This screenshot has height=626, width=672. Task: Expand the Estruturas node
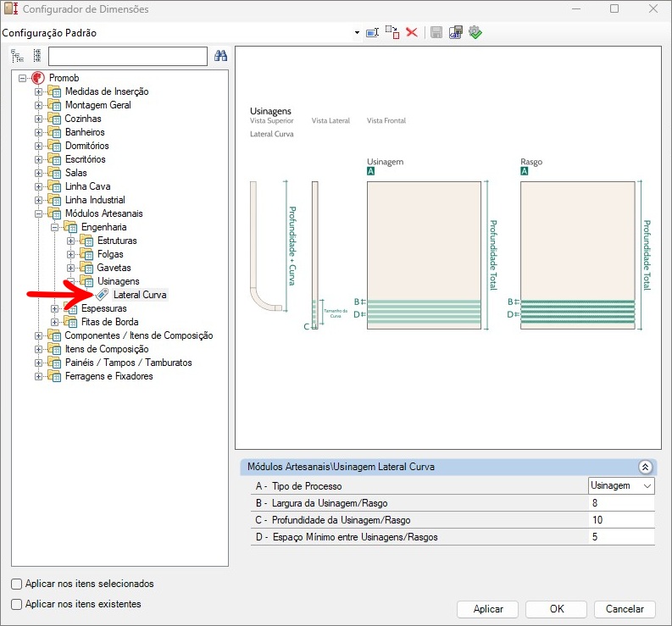(70, 241)
